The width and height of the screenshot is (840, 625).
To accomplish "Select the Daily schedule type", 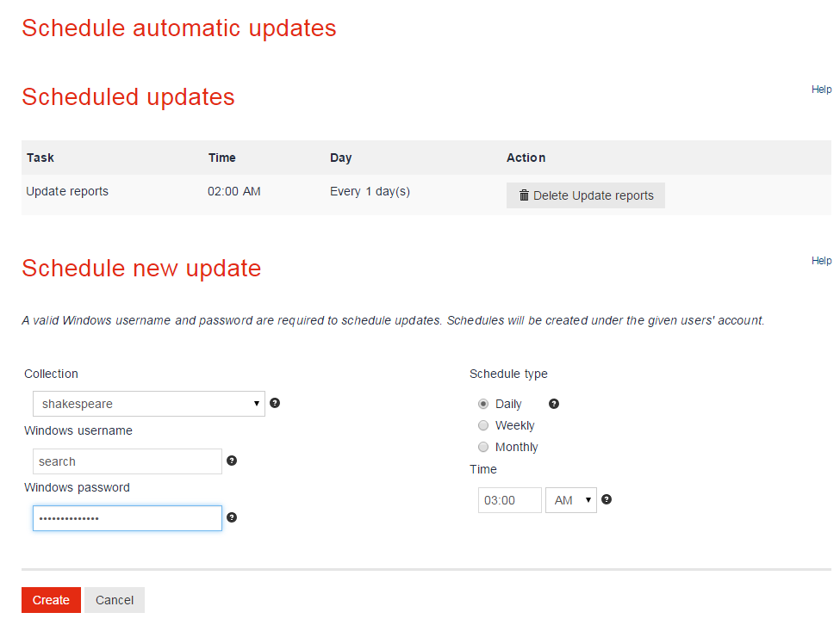I will point(483,404).
